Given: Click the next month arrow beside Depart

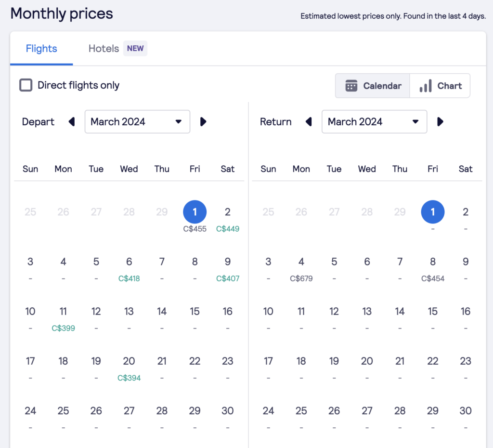Looking at the screenshot, I should click(x=203, y=121).
